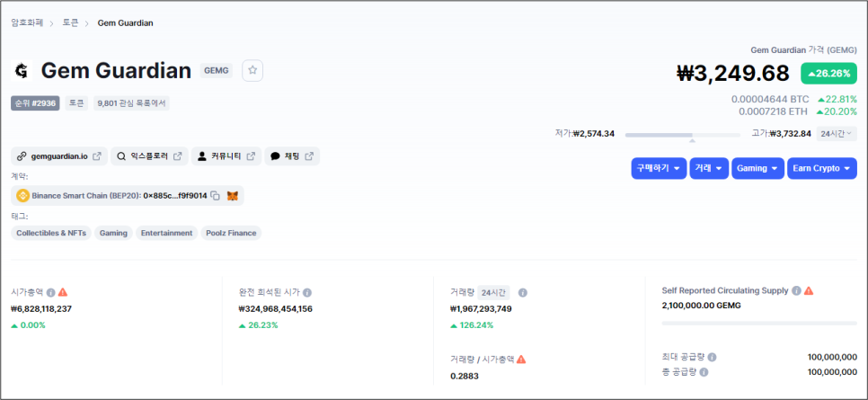Add Gem Guardian to watchlist with star

point(252,70)
